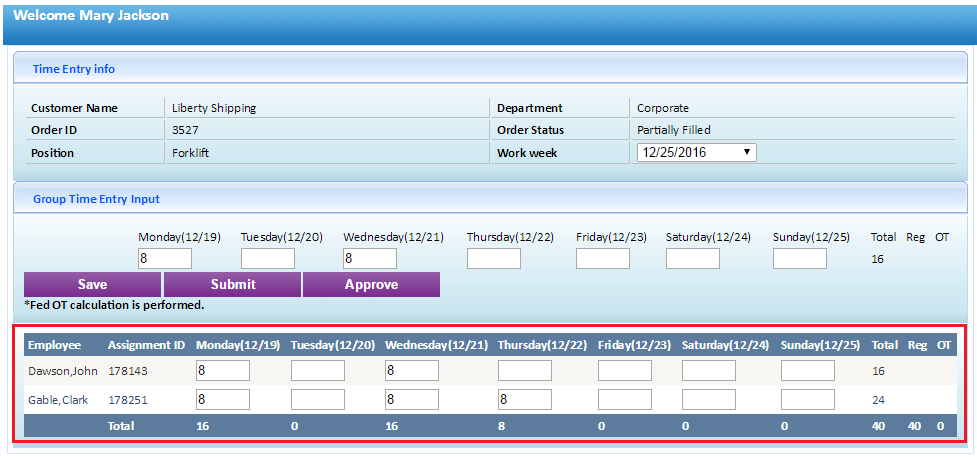The height and width of the screenshot is (457, 977).
Task: Click assignment ID 178251
Action: coord(128,400)
